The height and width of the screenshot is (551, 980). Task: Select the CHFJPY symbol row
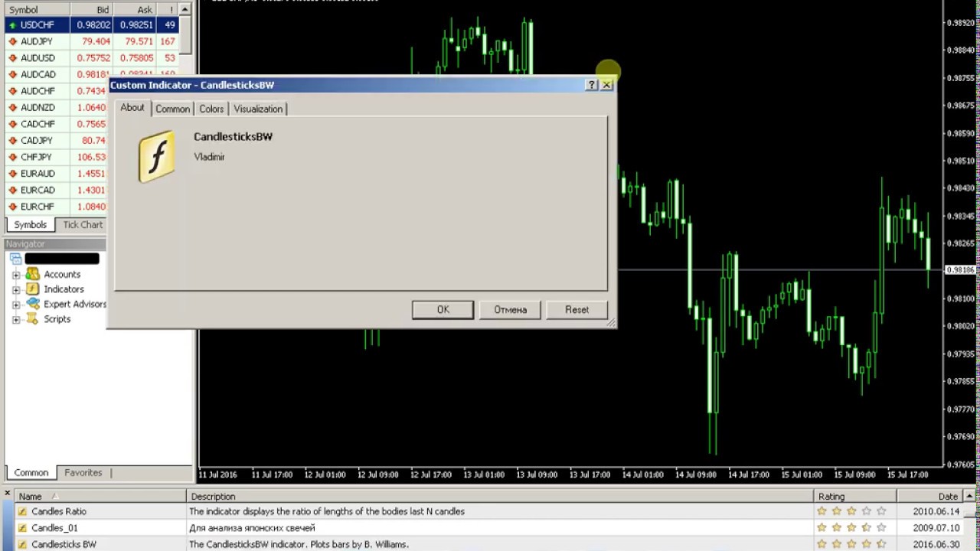pyautogui.click(x=57, y=157)
